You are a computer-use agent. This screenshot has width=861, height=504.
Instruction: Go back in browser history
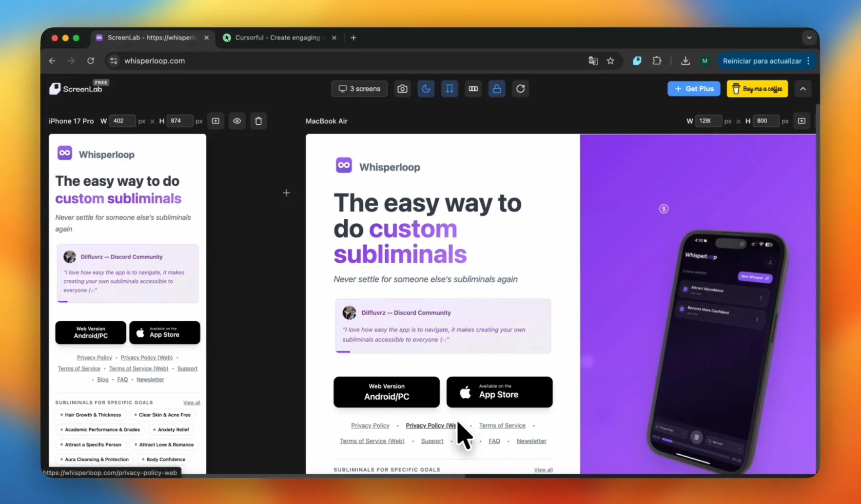point(52,61)
